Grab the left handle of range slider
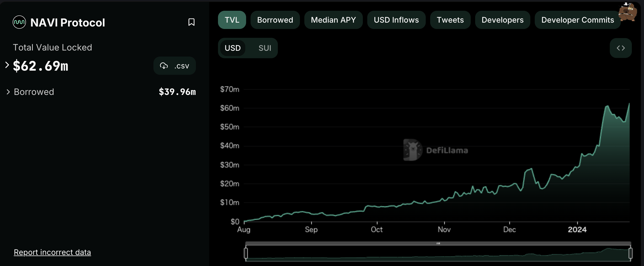The width and height of the screenshot is (644, 266). coord(246,253)
